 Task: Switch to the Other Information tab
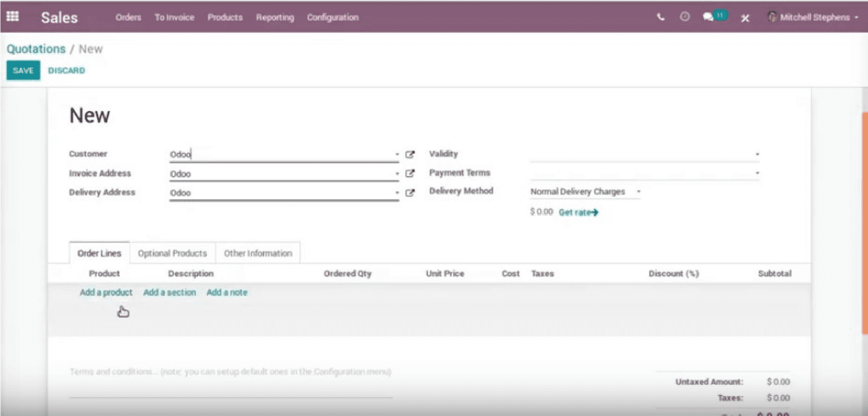click(258, 253)
